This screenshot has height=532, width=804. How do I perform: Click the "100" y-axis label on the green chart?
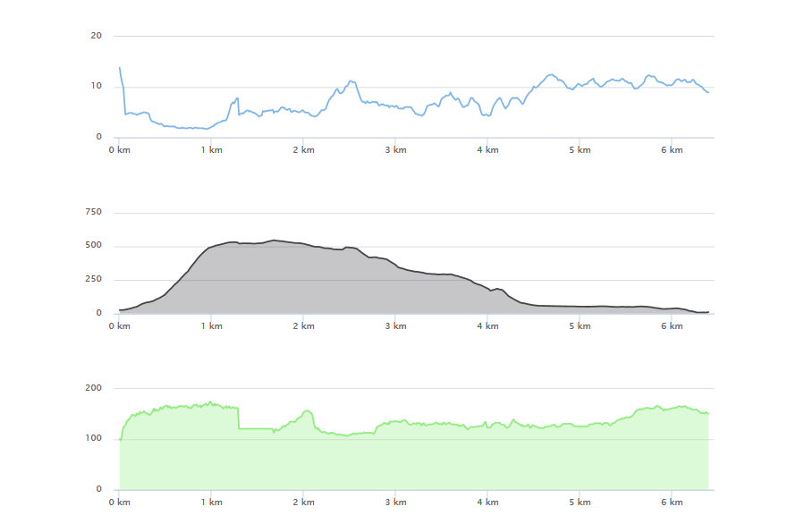(94, 438)
